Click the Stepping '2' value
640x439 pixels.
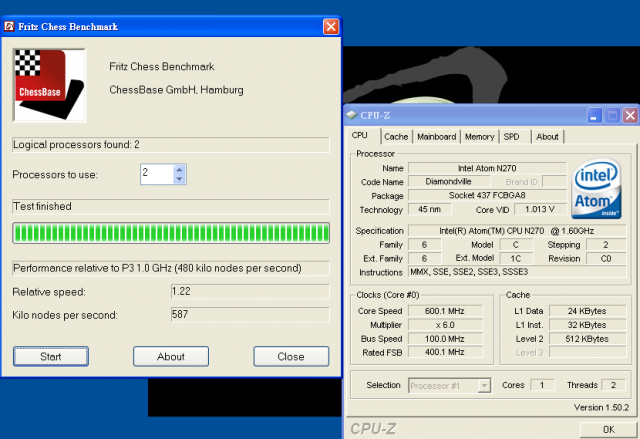606,245
